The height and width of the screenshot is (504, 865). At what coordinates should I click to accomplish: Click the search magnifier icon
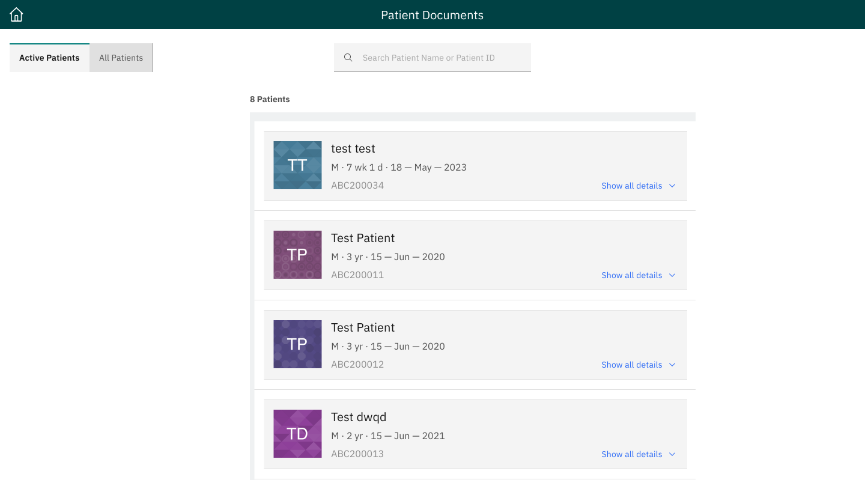pyautogui.click(x=348, y=57)
